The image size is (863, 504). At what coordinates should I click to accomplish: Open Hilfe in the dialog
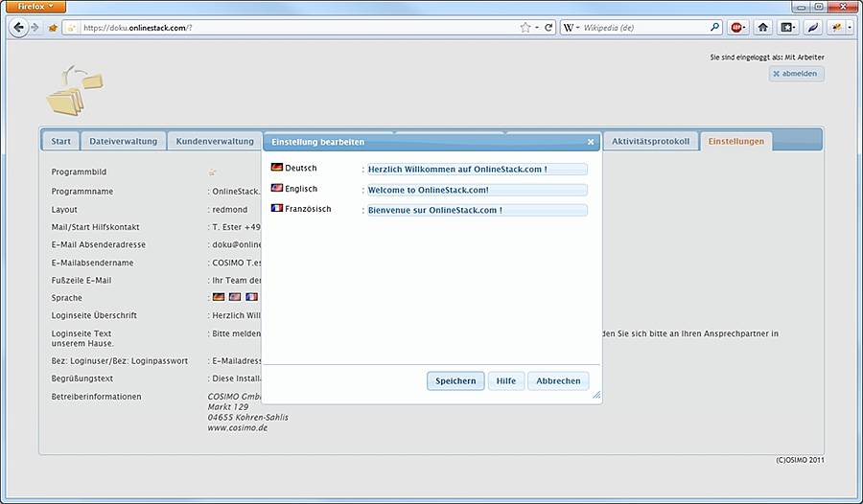point(506,380)
